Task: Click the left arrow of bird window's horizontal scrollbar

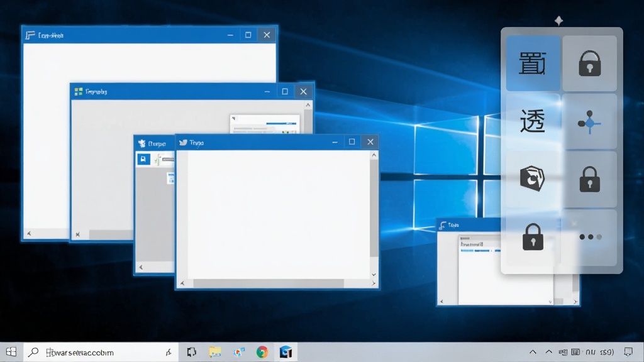Action: 182,283
